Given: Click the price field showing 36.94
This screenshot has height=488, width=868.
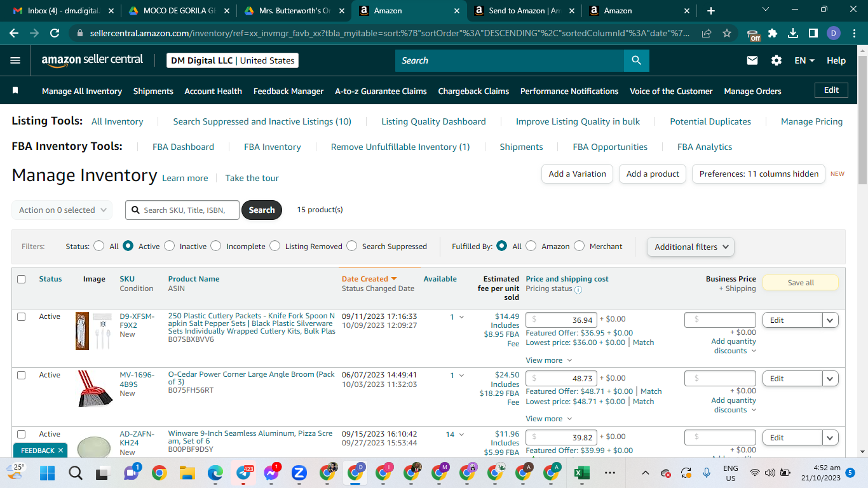Looking at the screenshot, I should click(x=561, y=320).
